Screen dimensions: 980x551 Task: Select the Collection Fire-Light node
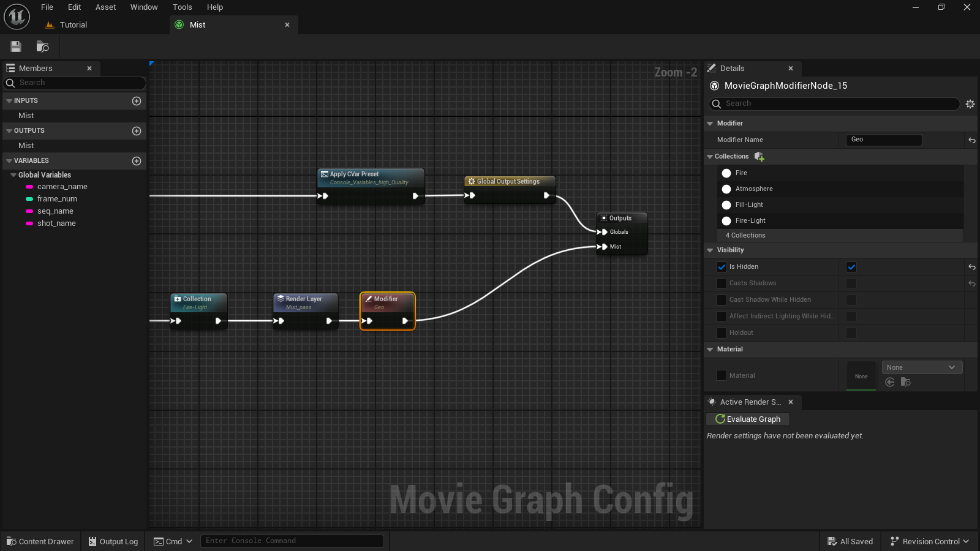pyautogui.click(x=198, y=311)
